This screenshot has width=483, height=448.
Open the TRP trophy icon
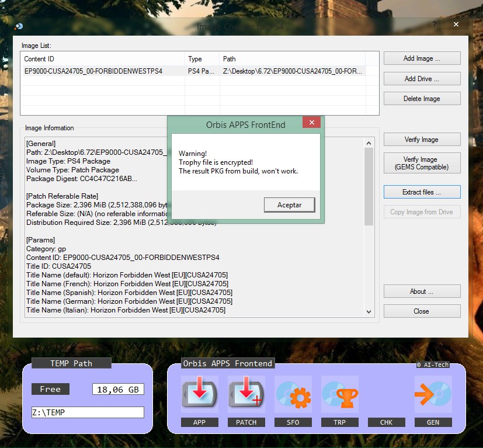[340, 394]
